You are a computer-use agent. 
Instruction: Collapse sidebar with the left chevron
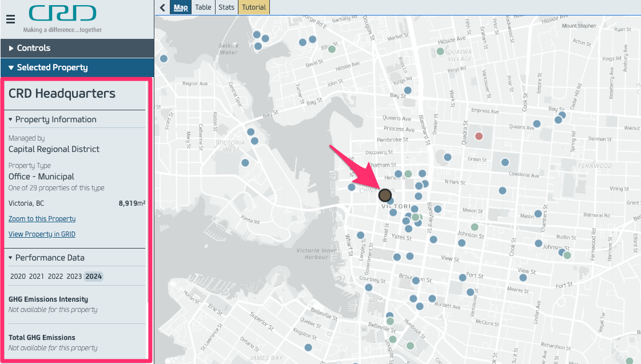point(163,7)
